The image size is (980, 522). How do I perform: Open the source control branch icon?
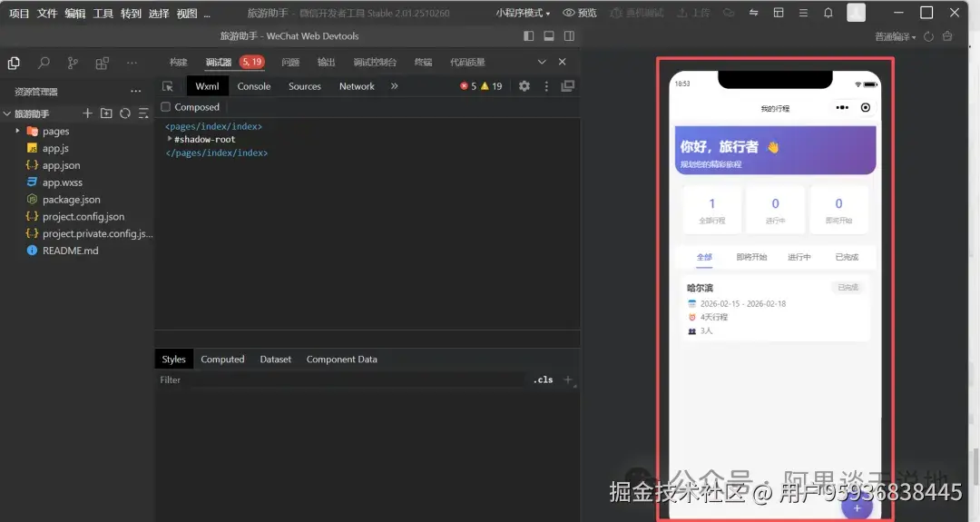coord(73,63)
